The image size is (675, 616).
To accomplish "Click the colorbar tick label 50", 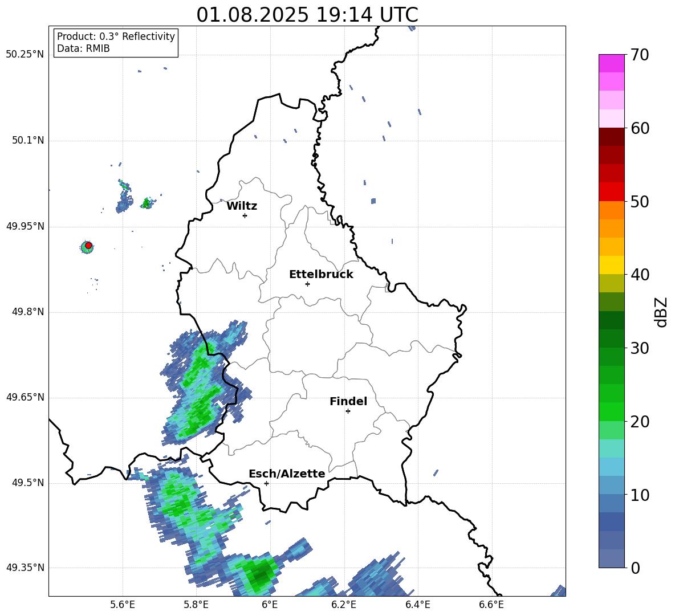I will click(x=640, y=202).
